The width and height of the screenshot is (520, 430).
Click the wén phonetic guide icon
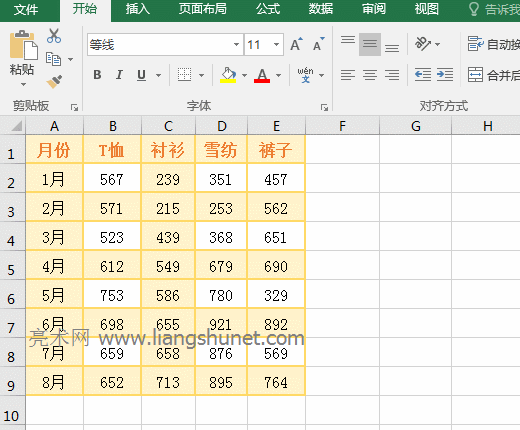point(305,75)
